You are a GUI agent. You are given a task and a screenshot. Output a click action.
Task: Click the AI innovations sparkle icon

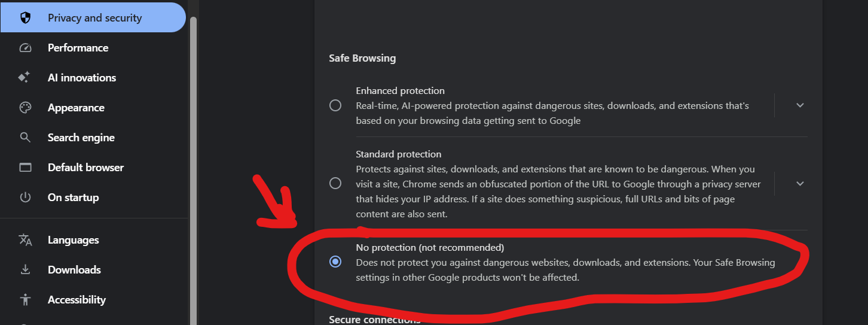25,78
